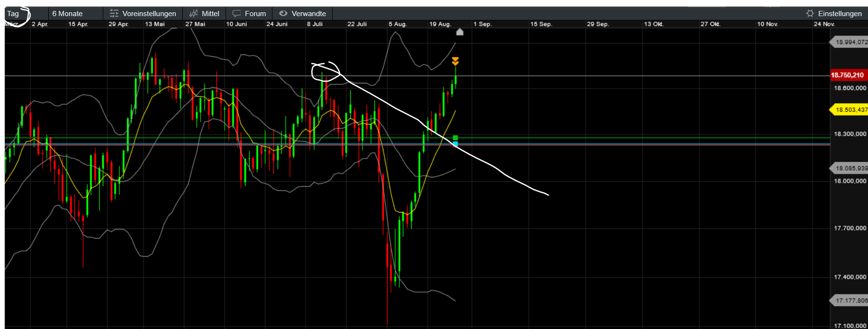Click the red current price label 18.750,210

point(848,75)
